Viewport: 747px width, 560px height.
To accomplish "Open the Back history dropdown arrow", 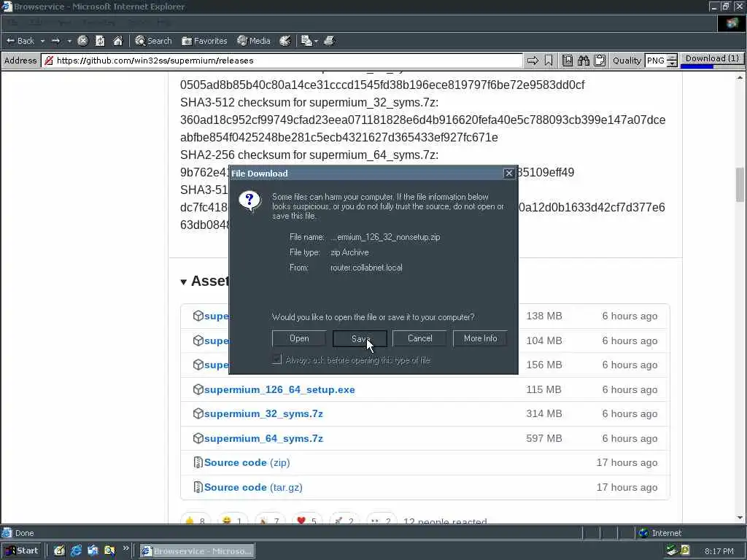I will coord(42,41).
